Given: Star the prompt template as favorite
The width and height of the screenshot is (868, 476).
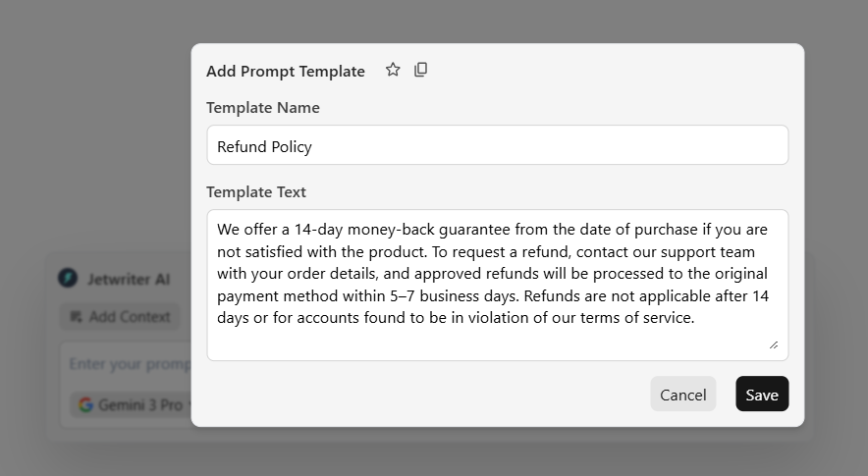Looking at the screenshot, I should [393, 70].
